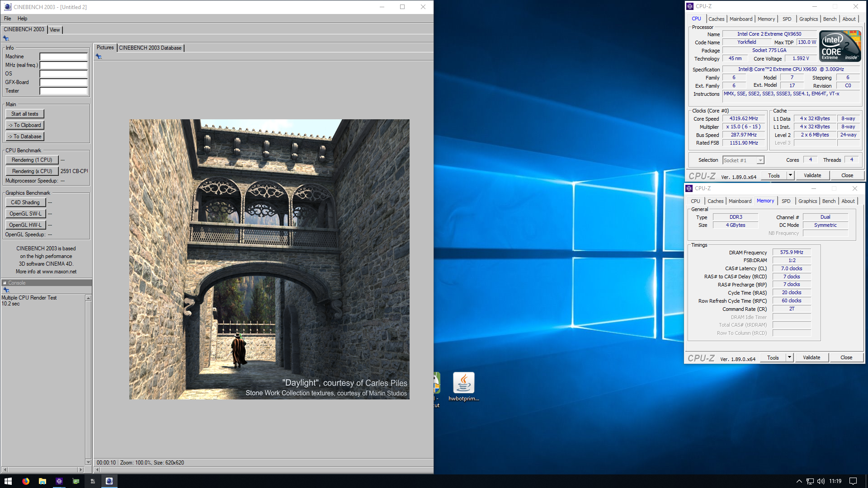Image resolution: width=868 pixels, height=488 pixels.
Task: Start the OpenGL SW-L test
Action: tap(25, 214)
